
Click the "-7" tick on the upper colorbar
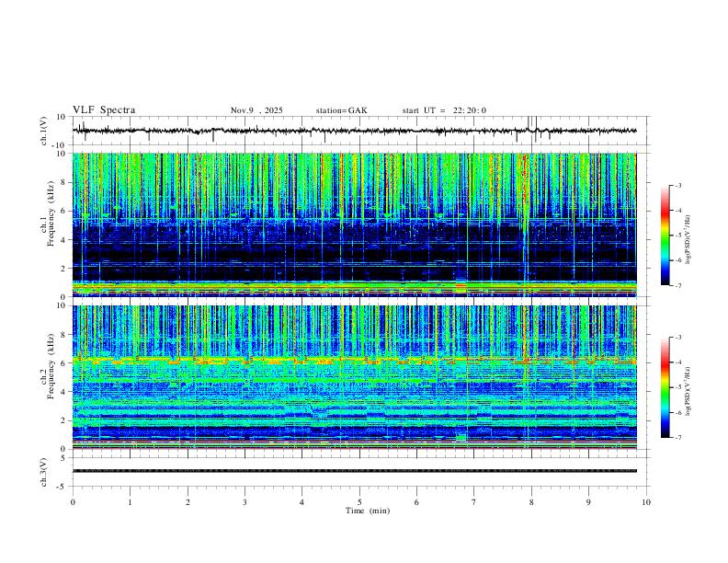pos(677,286)
